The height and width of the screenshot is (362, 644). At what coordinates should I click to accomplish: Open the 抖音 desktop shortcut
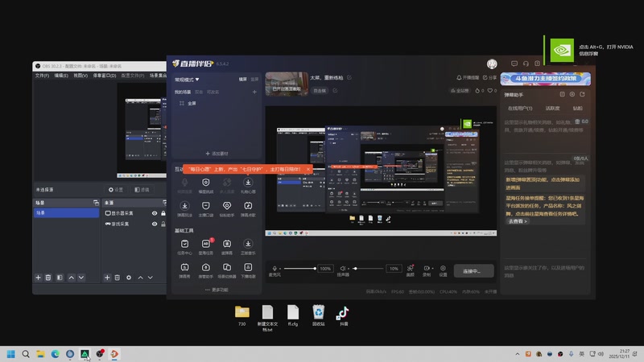click(344, 315)
